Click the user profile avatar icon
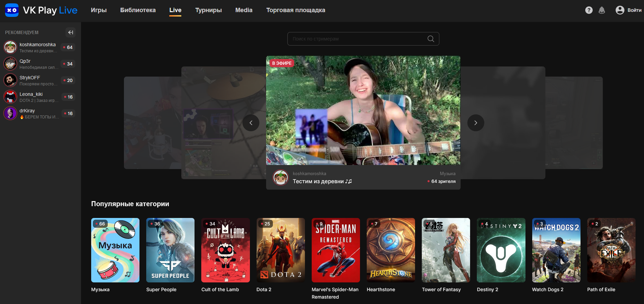This screenshot has width=644, height=304. [x=620, y=10]
